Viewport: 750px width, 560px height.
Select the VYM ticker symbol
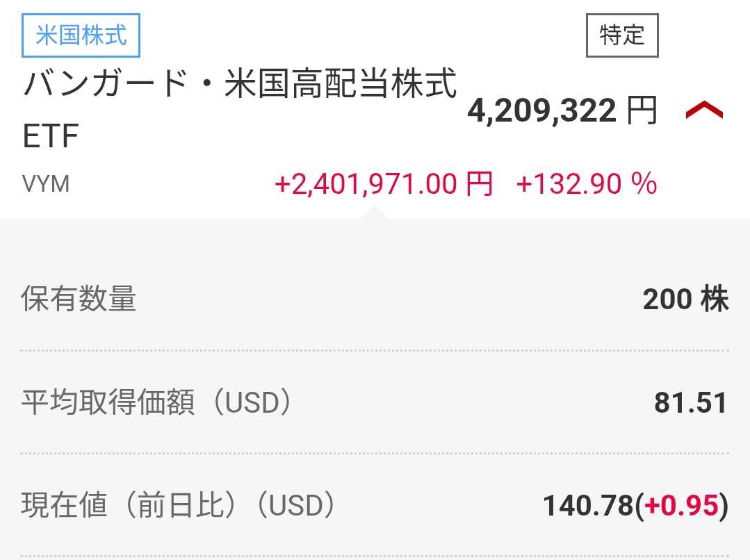click(x=46, y=185)
